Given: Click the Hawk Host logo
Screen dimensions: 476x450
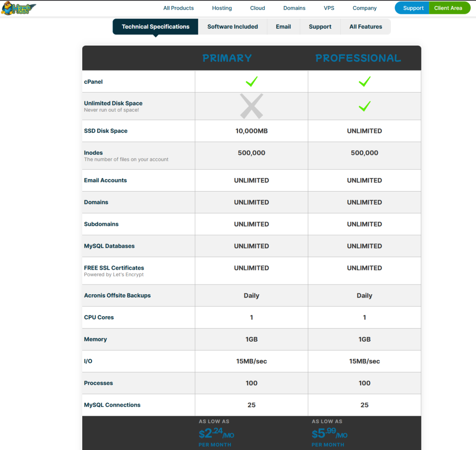Looking at the screenshot, I should (19, 8).
